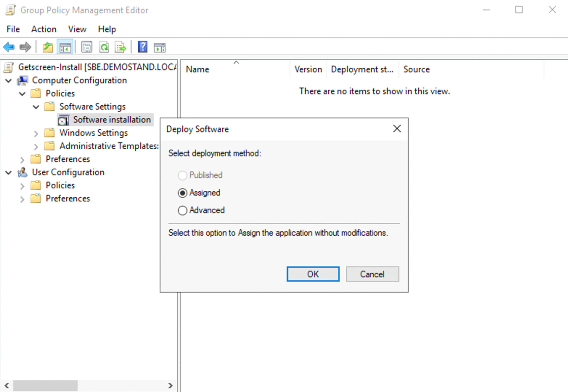Click the tree pane horizontal scrollbar thumb

46,386
